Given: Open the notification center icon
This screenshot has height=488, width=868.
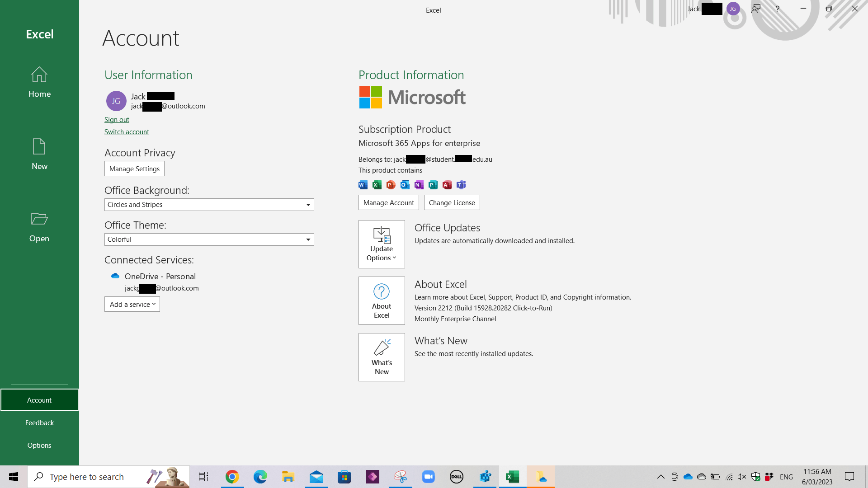Looking at the screenshot, I should coord(849,477).
